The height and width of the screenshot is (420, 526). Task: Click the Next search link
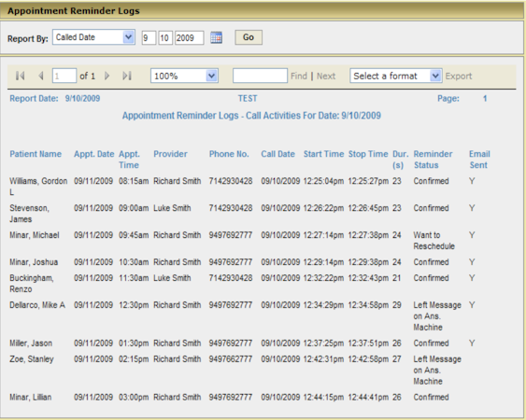pos(326,77)
